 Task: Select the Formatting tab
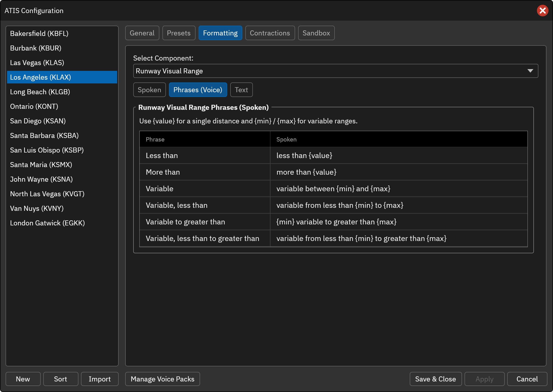tap(220, 33)
